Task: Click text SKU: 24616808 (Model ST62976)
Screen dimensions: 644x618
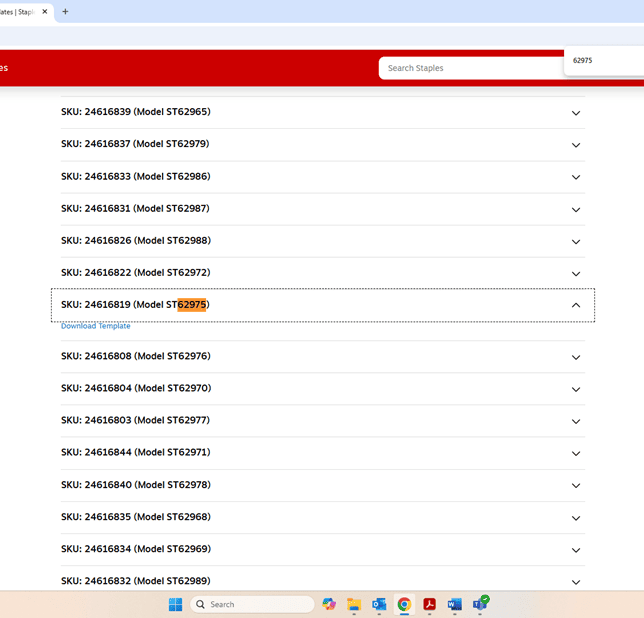Action: tap(136, 356)
